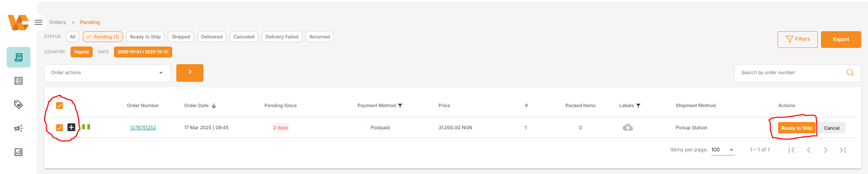The image size is (868, 174).
Task: Uncheck the order 1278751252 checkbox
Action: click(x=59, y=127)
